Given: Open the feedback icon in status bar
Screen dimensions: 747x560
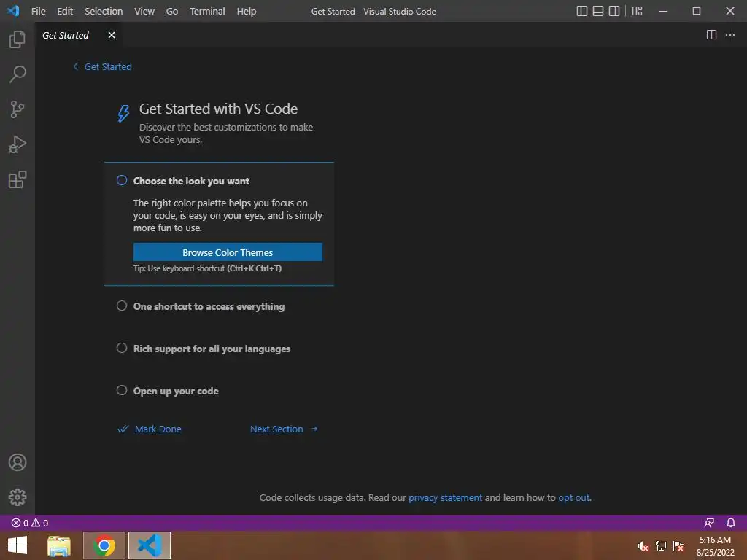Looking at the screenshot, I should pos(709,523).
